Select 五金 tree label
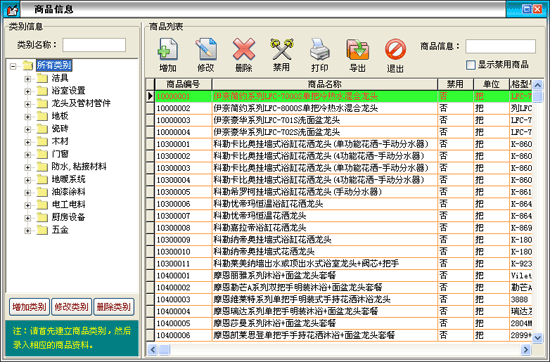The width and height of the screenshot is (550, 362). [x=60, y=230]
